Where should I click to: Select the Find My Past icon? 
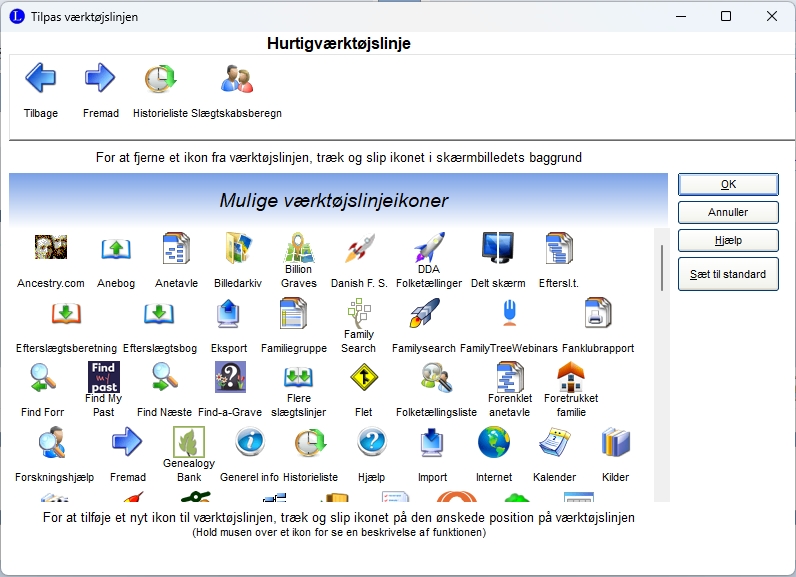click(x=104, y=378)
